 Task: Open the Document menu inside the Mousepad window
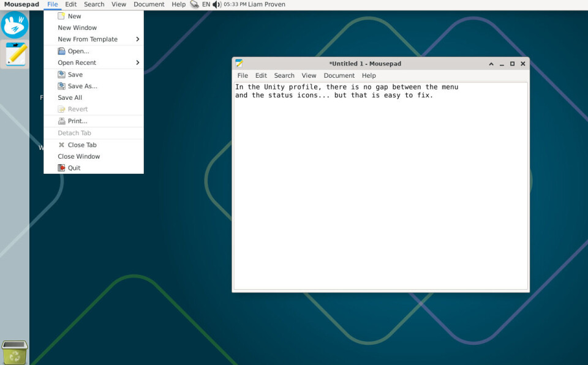(x=339, y=75)
